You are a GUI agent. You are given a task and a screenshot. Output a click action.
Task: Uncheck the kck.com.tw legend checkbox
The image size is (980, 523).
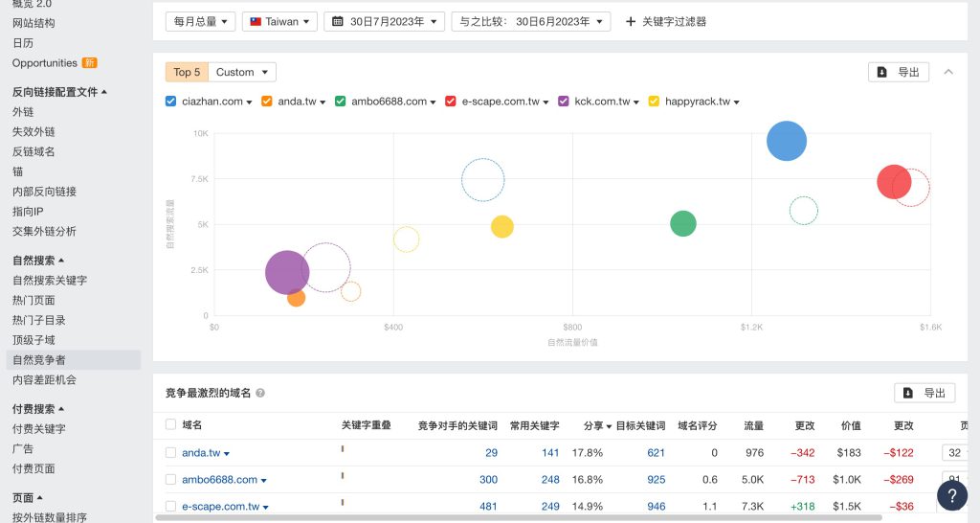[563, 102]
